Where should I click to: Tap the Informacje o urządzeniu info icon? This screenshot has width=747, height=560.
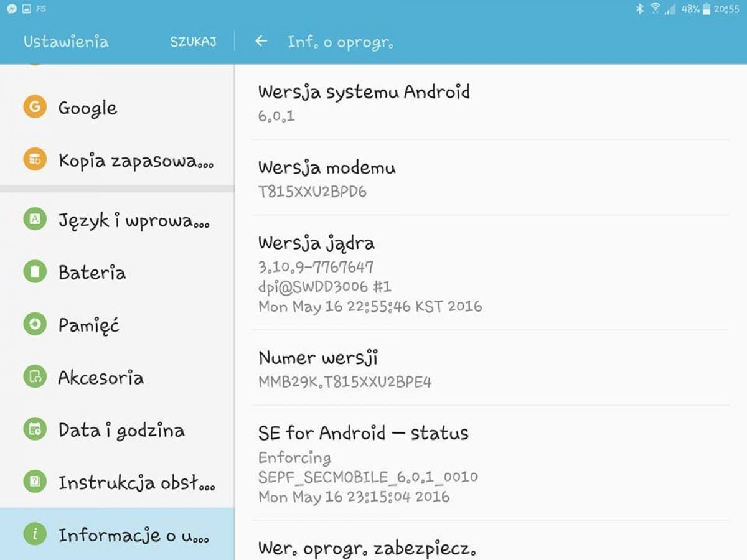coord(35,534)
